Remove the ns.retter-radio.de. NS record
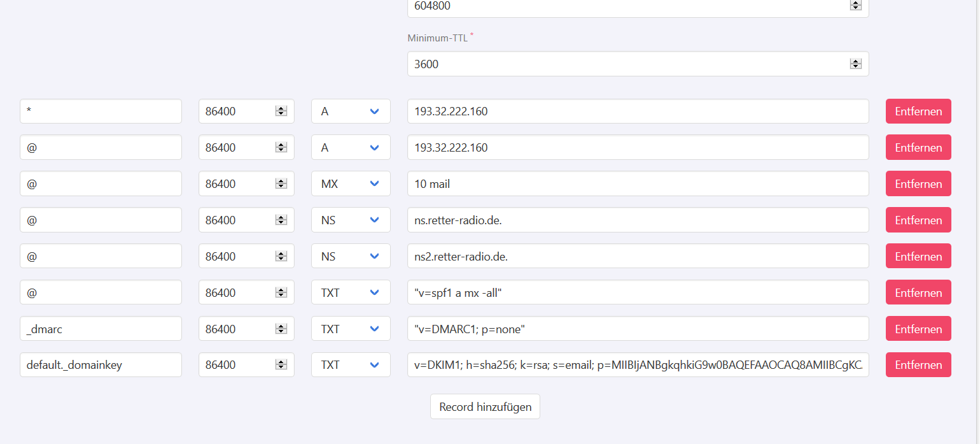The width and height of the screenshot is (980, 444). point(918,220)
